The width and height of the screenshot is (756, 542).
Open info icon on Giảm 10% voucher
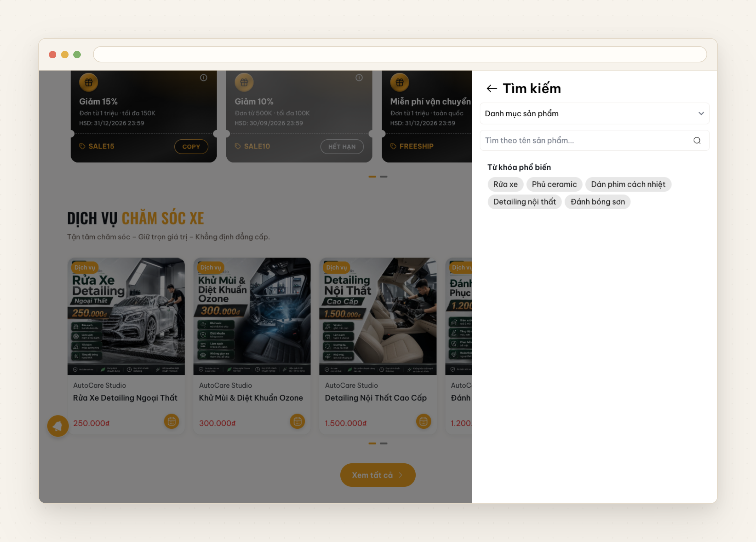(359, 78)
